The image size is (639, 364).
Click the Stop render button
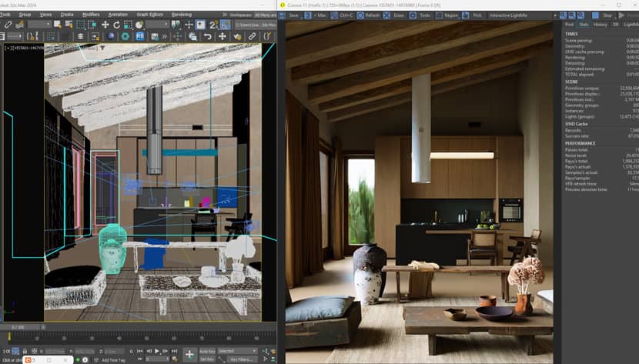[602, 15]
